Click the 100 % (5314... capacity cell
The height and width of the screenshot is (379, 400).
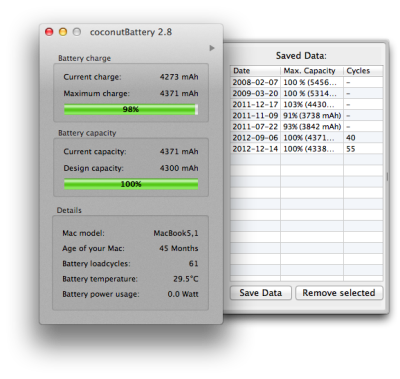tap(312, 93)
